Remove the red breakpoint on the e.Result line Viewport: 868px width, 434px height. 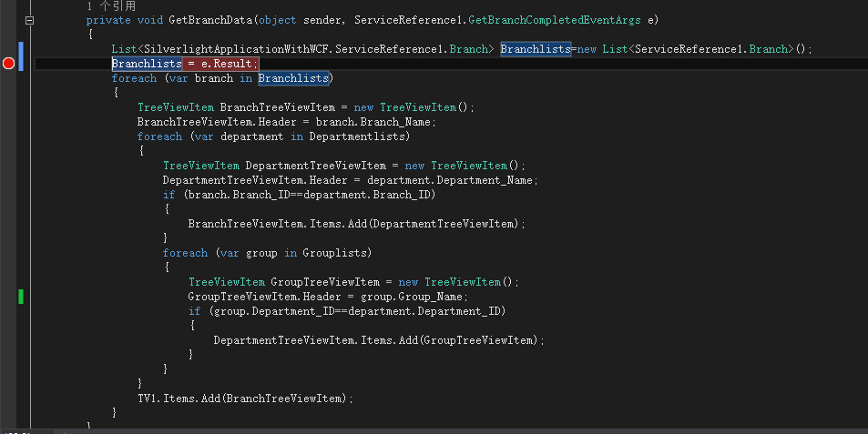tap(8, 63)
